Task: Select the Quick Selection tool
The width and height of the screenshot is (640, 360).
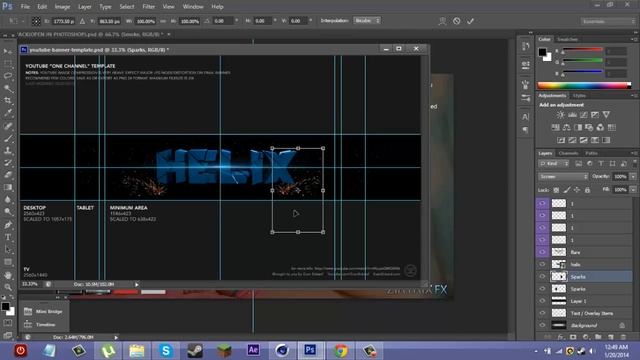Action: (x=7, y=88)
